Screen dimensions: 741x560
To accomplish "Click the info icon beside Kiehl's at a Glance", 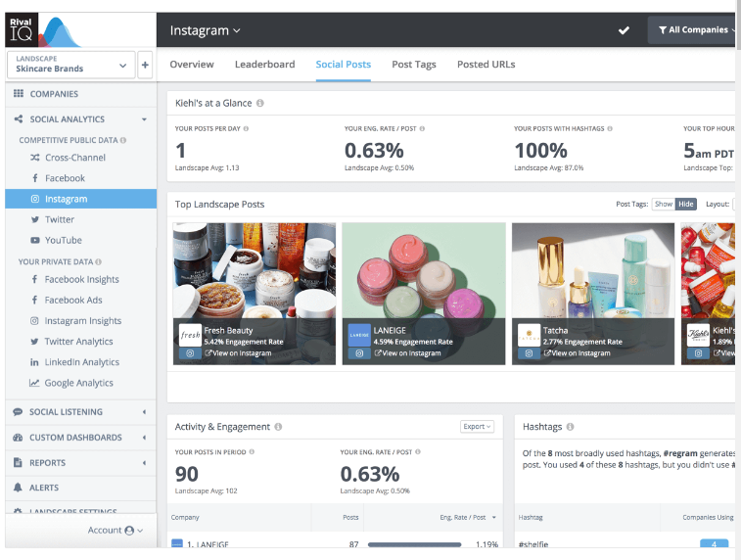I will coord(260,103).
